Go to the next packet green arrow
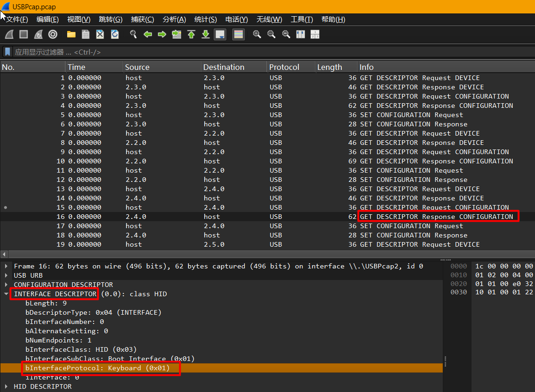Screen dimensions: 535x392 point(162,35)
